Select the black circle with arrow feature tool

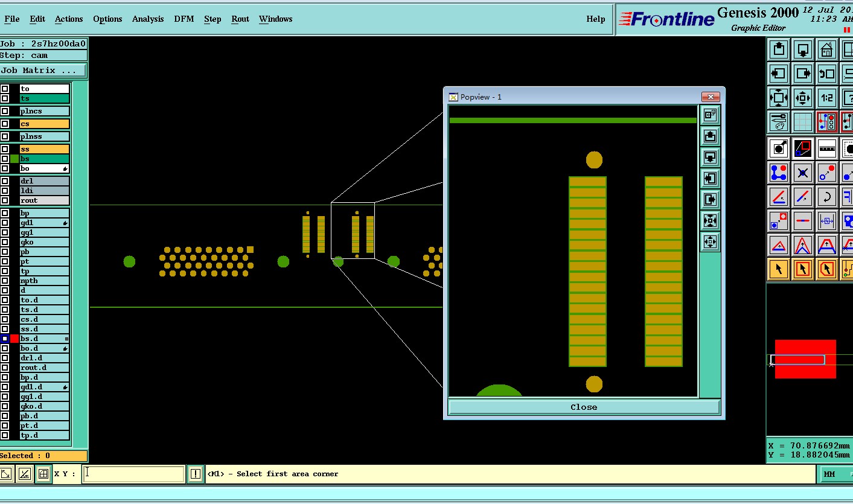779,148
